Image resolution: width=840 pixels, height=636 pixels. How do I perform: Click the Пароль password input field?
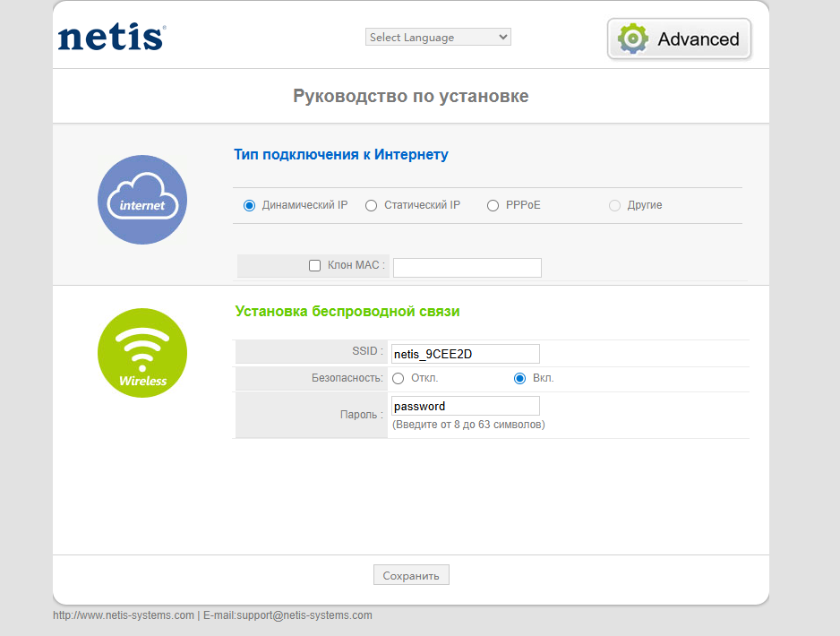(x=465, y=406)
